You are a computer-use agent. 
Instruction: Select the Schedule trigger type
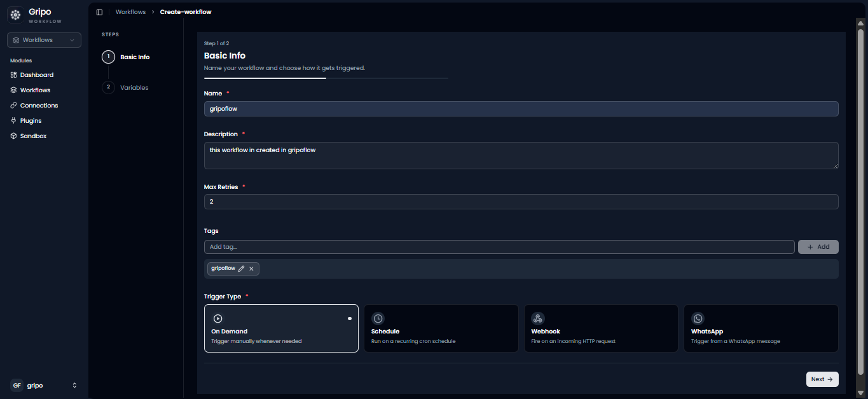[441, 328]
